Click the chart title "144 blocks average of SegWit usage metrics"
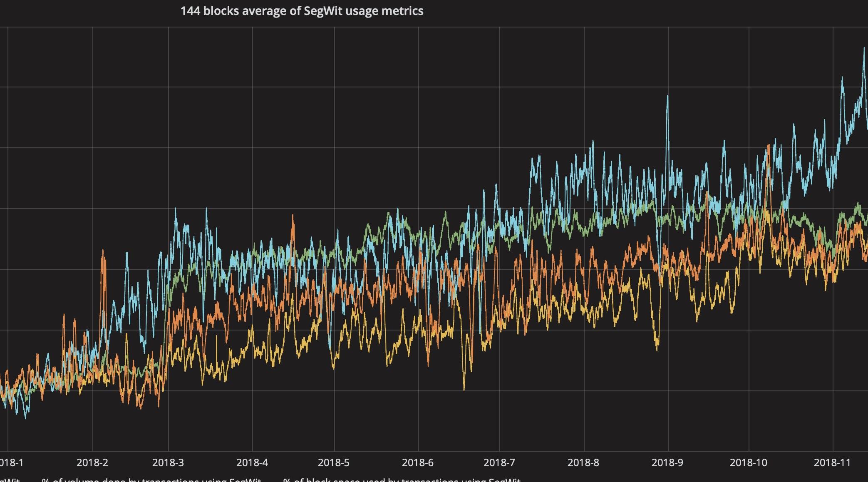 tap(302, 11)
